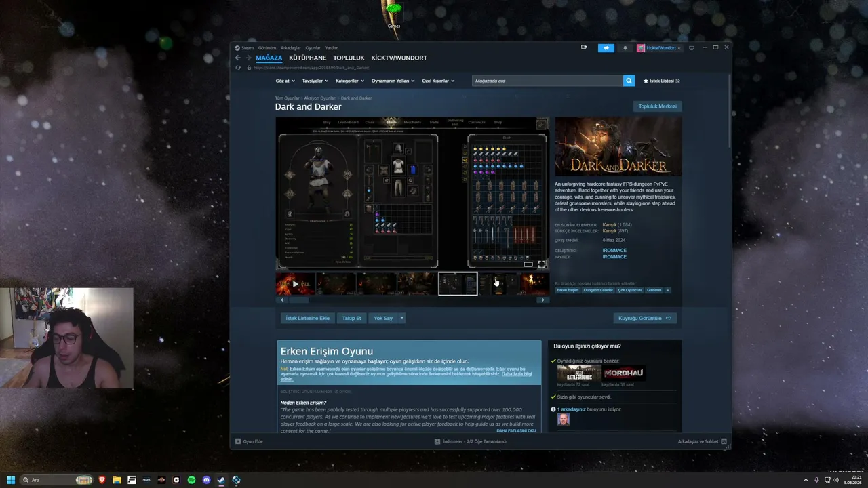Screen dimensions: 868x488
Task: Click the magnifier search button in store
Action: coord(629,81)
